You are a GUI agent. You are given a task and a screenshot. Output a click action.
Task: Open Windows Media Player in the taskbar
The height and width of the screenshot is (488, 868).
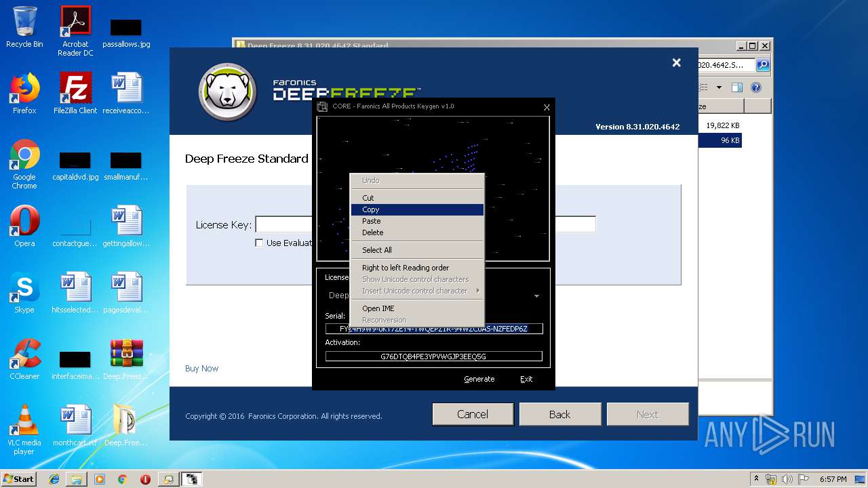[100, 479]
